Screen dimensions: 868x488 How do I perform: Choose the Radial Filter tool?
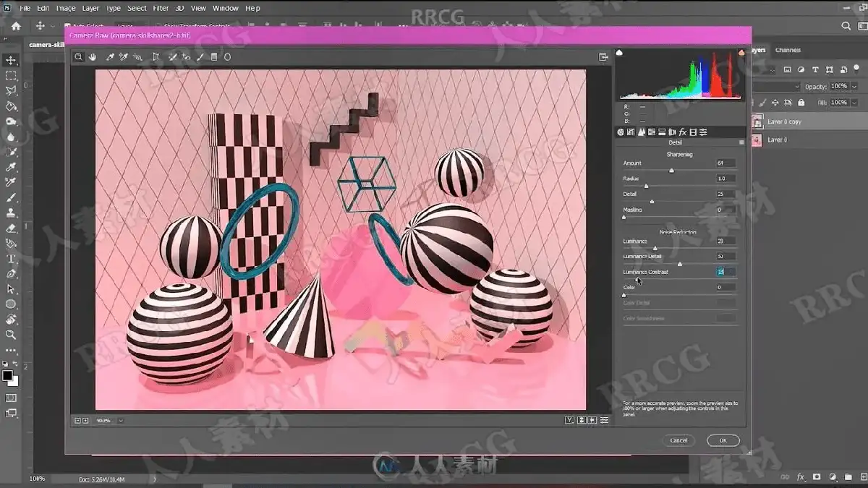coord(227,56)
